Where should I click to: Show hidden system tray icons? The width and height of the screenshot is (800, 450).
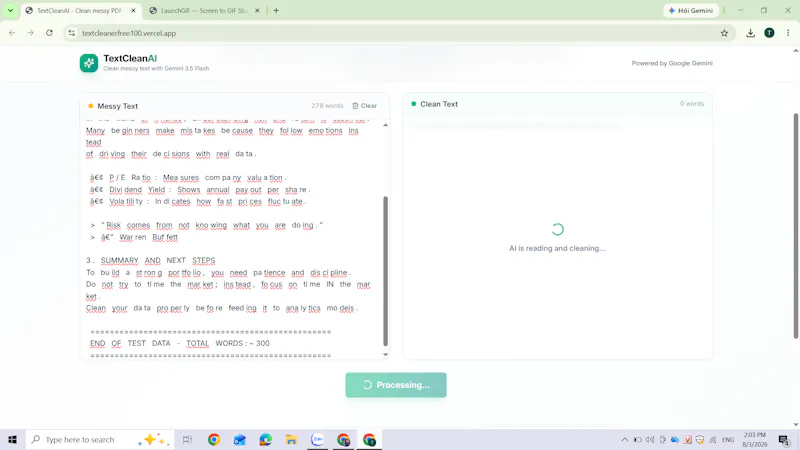coord(624,439)
